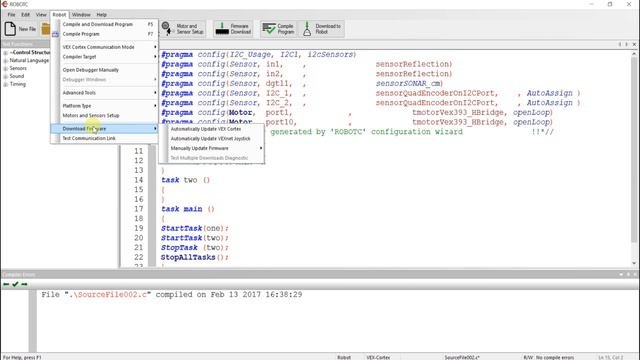Select Open Debugger Manually

click(x=104, y=70)
